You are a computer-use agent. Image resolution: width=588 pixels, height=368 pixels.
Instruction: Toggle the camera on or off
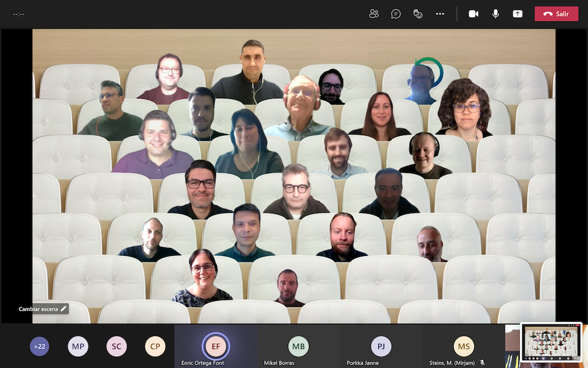coord(473,14)
